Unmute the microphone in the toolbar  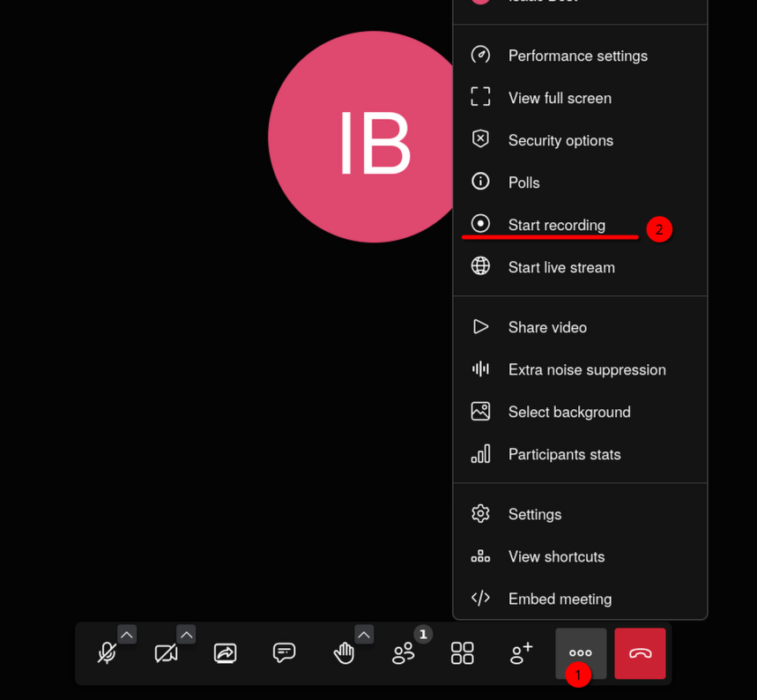click(108, 653)
